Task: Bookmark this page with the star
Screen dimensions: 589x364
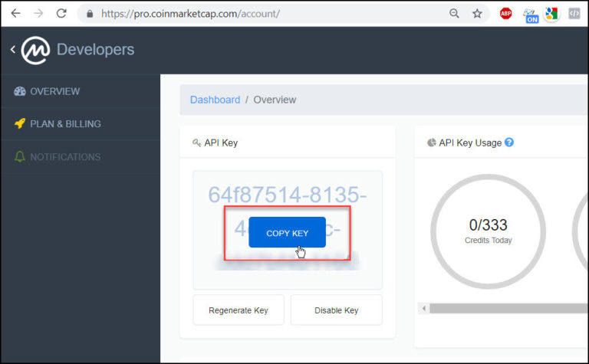Action: [477, 14]
